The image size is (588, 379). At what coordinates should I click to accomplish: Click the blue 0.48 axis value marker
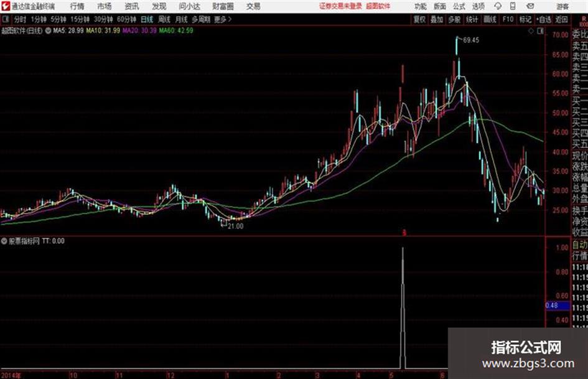click(x=558, y=306)
